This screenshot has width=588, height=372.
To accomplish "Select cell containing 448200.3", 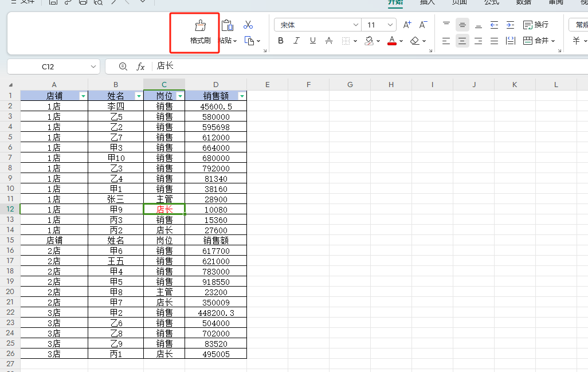I will coord(216,313).
